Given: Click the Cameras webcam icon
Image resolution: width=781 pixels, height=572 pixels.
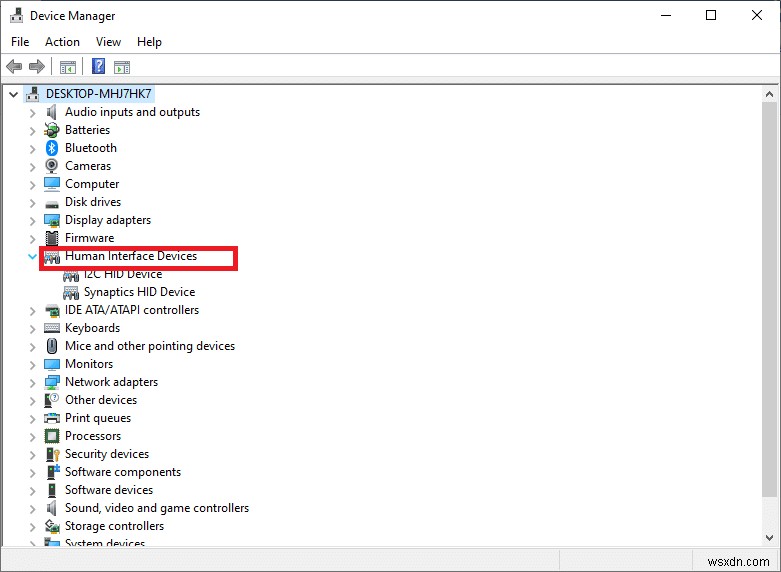Looking at the screenshot, I should point(52,166).
